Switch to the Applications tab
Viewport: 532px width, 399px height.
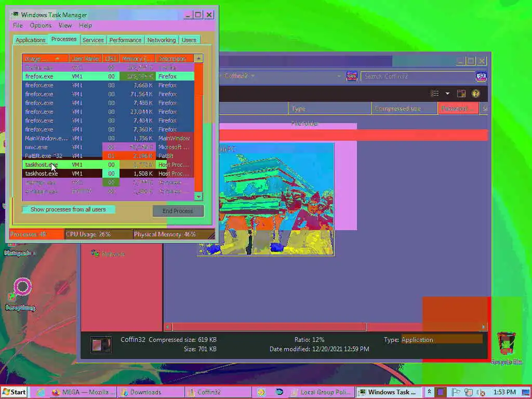pyautogui.click(x=31, y=40)
